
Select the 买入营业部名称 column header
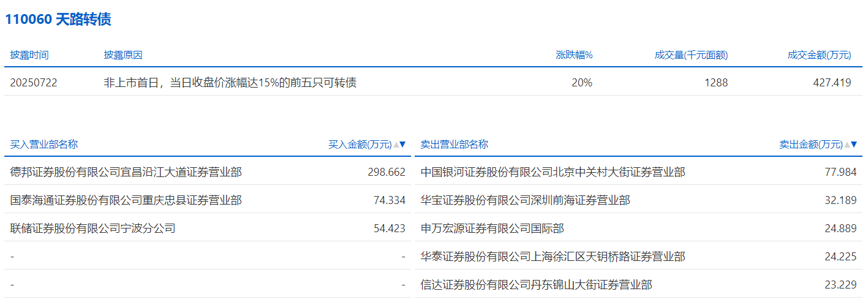tap(44, 145)
